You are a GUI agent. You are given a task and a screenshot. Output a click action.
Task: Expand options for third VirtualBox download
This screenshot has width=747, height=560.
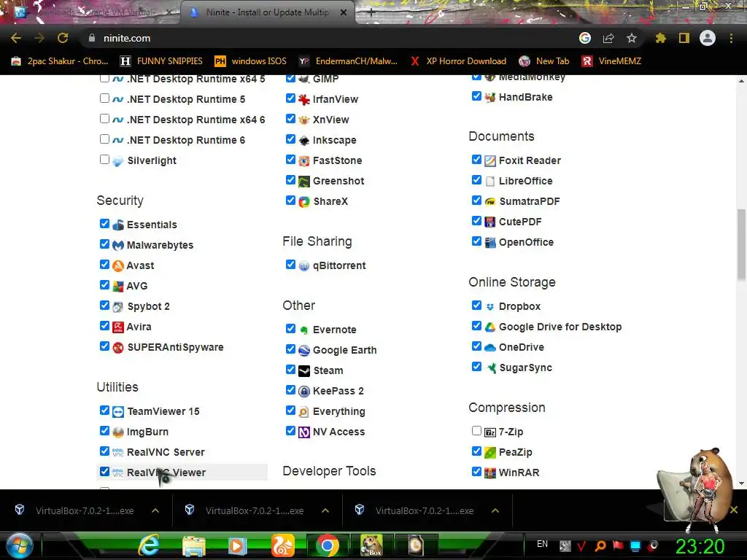[x=495, y=510]
